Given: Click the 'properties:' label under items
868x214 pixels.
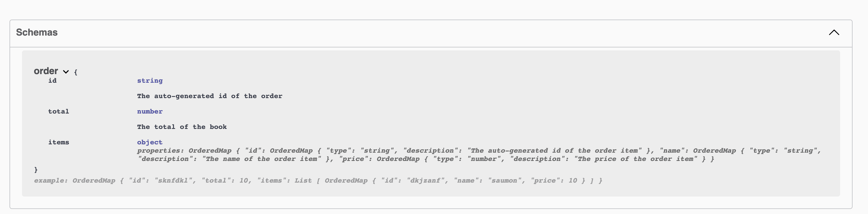Looking at the screenshot, I should [160, 151].
